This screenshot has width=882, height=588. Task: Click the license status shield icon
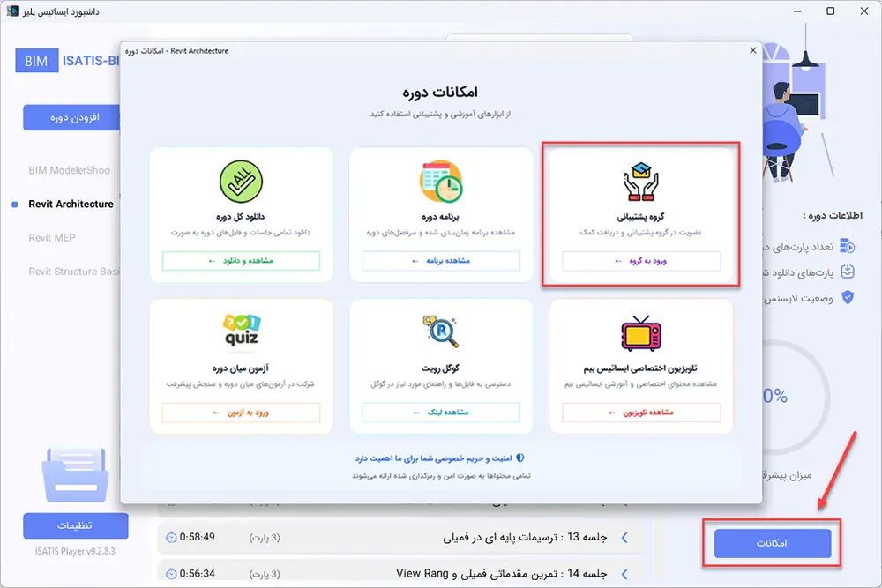tap(847, 297)
